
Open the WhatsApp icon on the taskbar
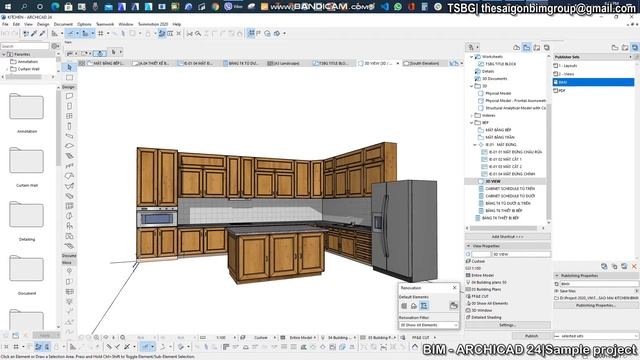pos(398,7)
